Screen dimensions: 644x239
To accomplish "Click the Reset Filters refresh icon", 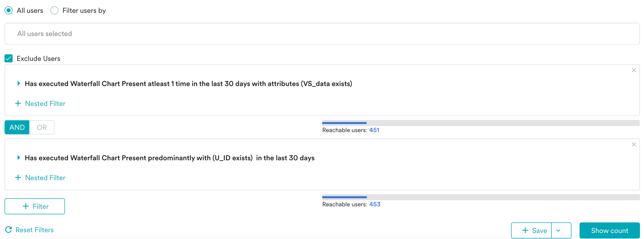I will click(9, 230).
